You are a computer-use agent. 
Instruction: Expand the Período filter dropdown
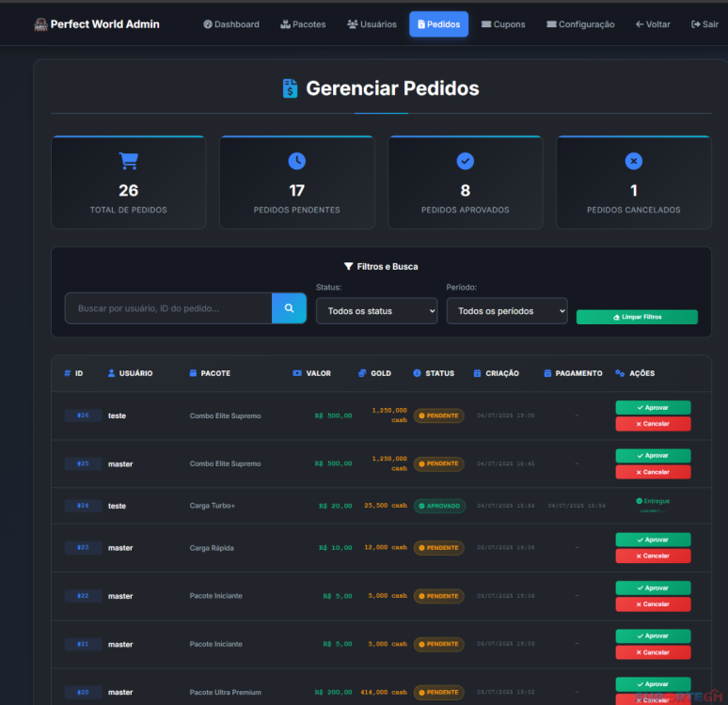tap(506, 311)
